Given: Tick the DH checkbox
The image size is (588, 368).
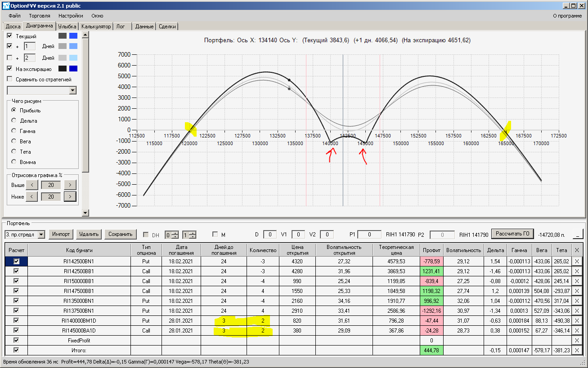Looking at the screenshot, I should (x=146, y=235).
